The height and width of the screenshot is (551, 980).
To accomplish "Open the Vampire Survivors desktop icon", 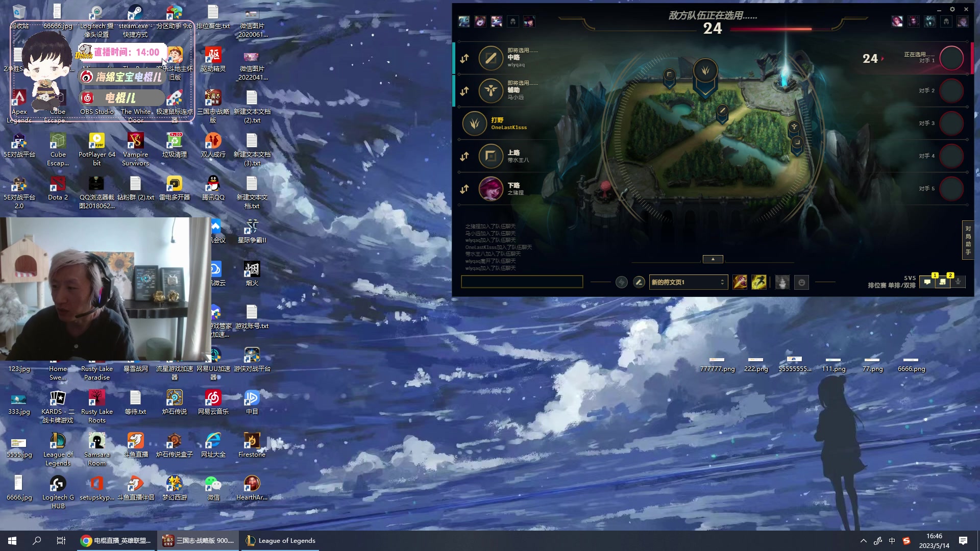I will click(x=135, y=149).
